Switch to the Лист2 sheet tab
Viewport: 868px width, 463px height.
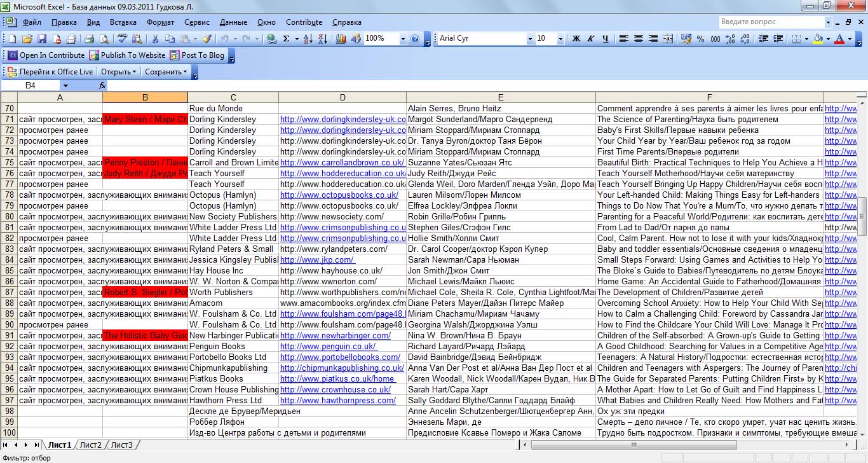[x=91, y=445]
